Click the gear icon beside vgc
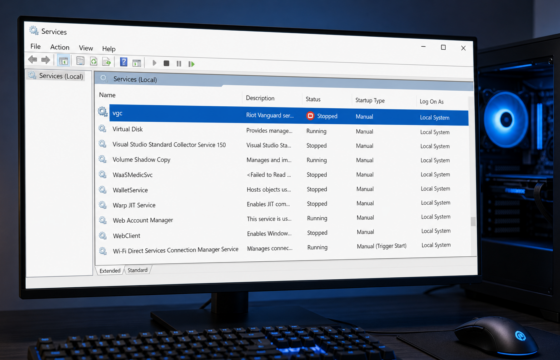The height and width of the screenshot is (360, 560). point(103,112)
